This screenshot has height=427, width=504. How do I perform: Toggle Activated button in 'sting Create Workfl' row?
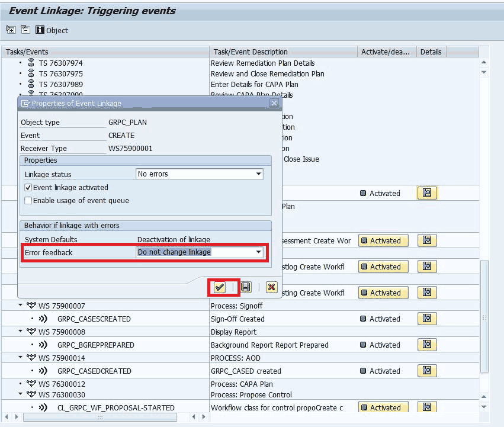[x=383, y=293]
